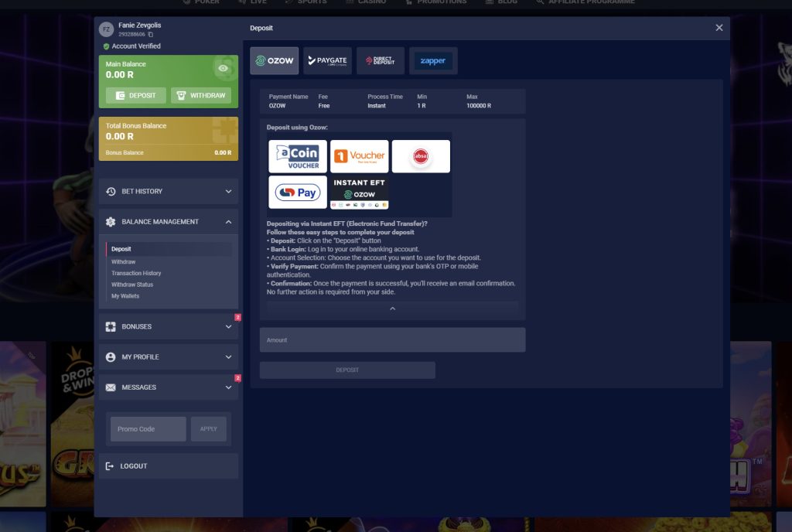Click the grey DEPOSIT submit button
This screenshot has width=792, height=532.
coord(347,370)
